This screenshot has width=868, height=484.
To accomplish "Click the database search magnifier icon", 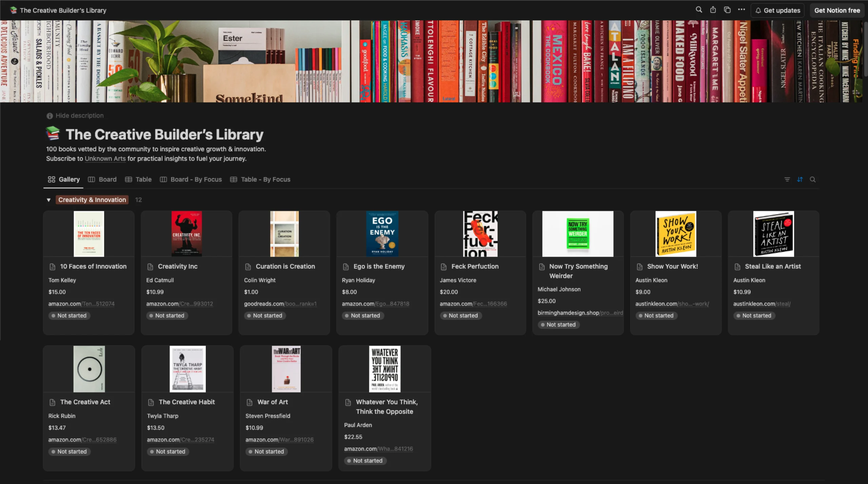I will pos(813,179).
